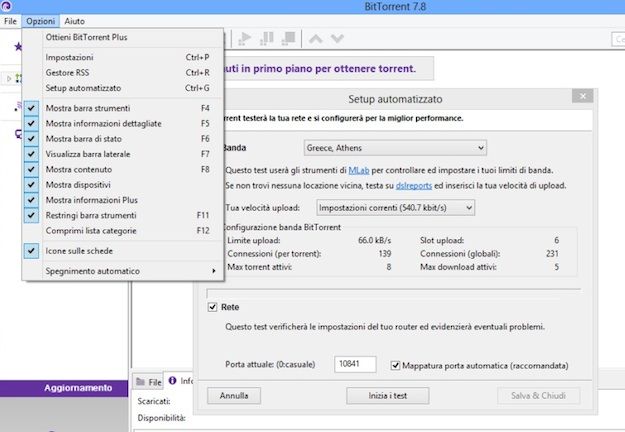Click the pause torrent toolbar icon

pyautogui.click(x=267, y=39)
